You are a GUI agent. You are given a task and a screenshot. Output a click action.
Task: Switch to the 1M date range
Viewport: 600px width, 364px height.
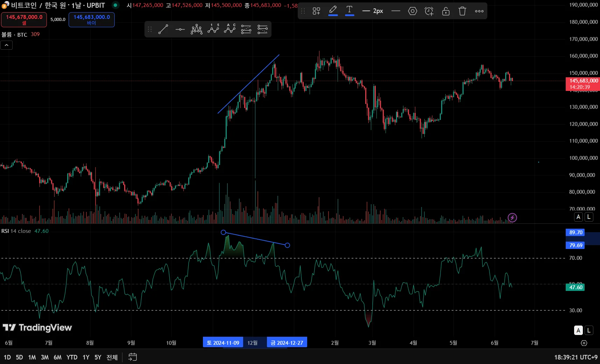32,357
